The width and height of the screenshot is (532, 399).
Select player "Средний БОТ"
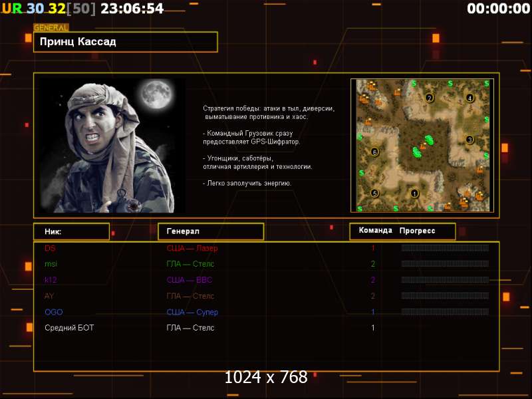click(x=69, y=328)
